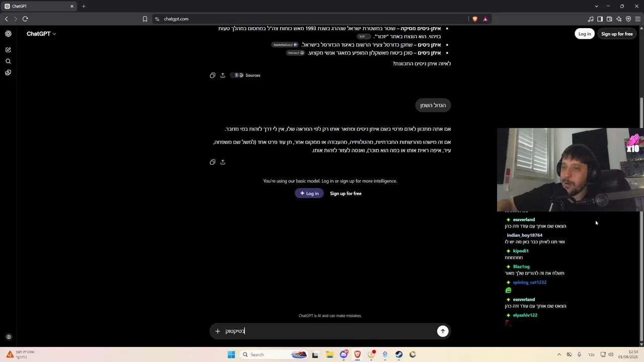Image resolution: width=644 pixels, height=362 pixels.
Task: Open the Brave Wallet icon
Action: 609,19
